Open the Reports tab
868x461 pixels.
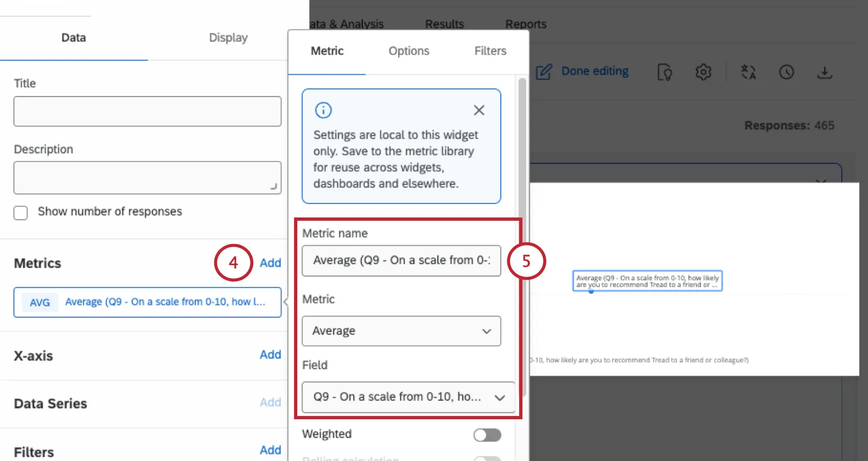click(526, 24)
